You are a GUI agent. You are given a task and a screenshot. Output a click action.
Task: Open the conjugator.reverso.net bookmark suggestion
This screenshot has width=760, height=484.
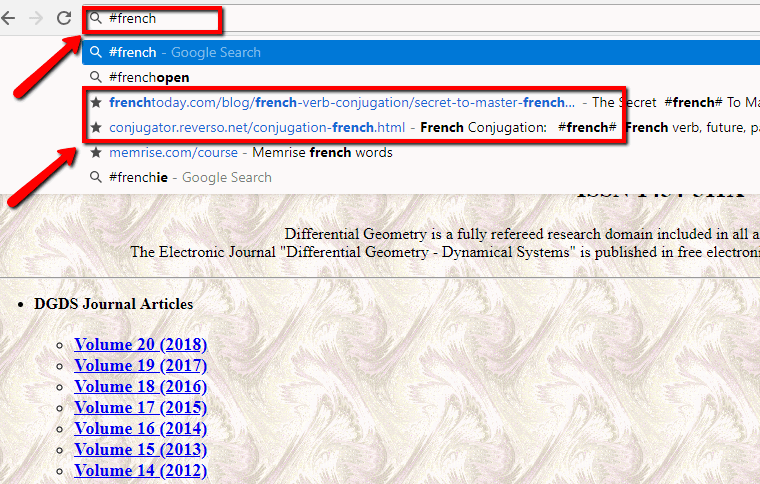(x=421, y=127)
